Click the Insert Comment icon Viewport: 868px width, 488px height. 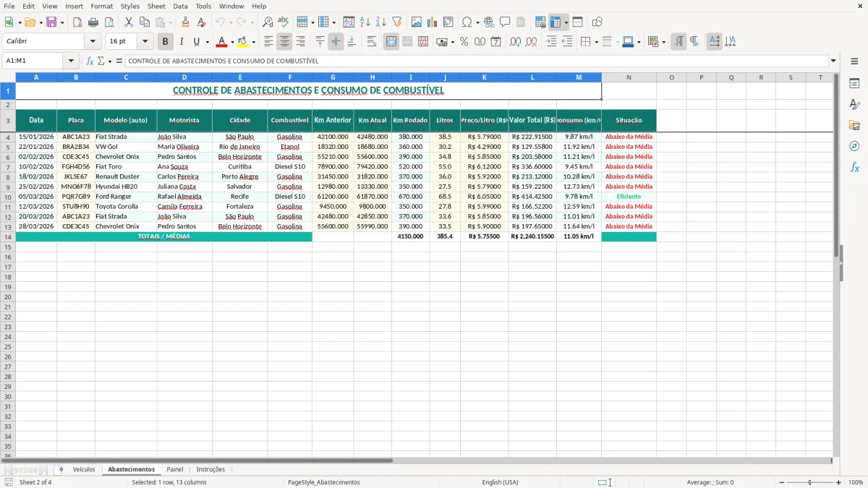[x=505, y=22]
